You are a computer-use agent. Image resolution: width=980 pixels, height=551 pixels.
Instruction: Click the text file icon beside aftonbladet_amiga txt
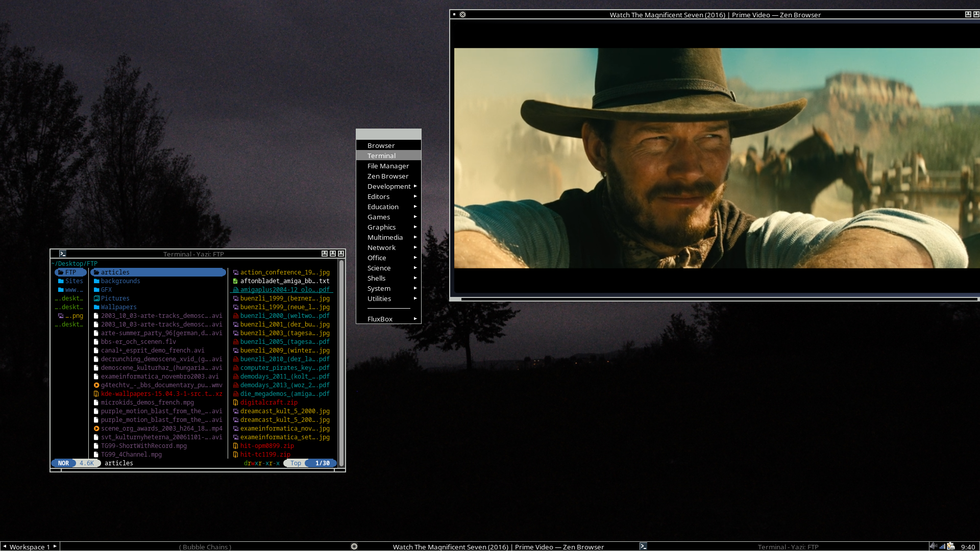point(236,281)
